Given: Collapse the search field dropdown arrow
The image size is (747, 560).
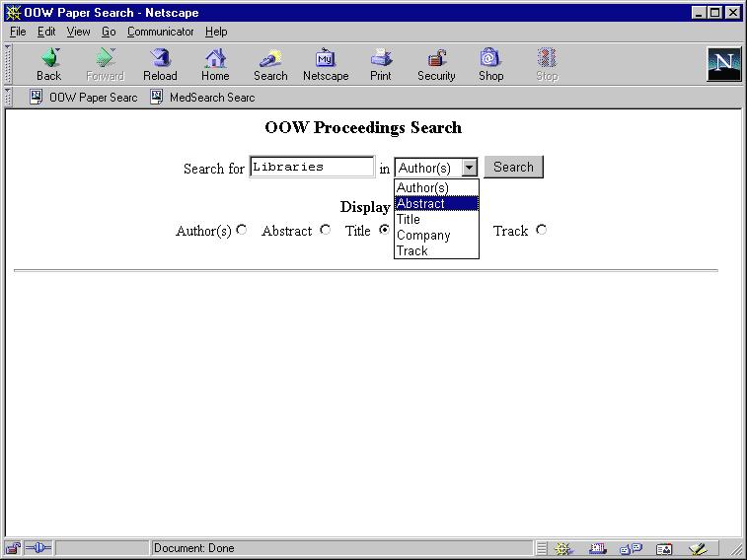Looking at the screenshot, I should [470, 169].
